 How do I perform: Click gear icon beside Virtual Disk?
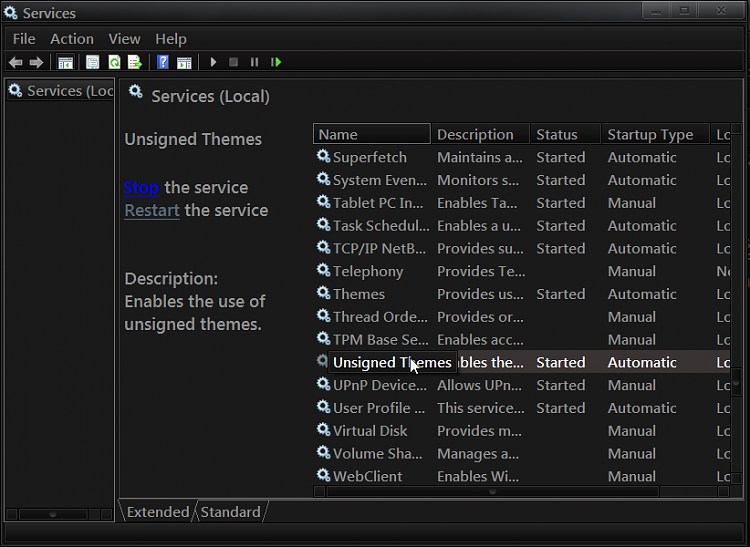[324, 429]
